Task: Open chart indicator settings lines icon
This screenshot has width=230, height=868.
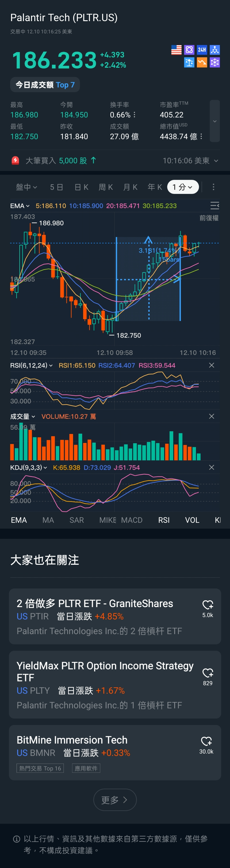Action: point(214,206)
